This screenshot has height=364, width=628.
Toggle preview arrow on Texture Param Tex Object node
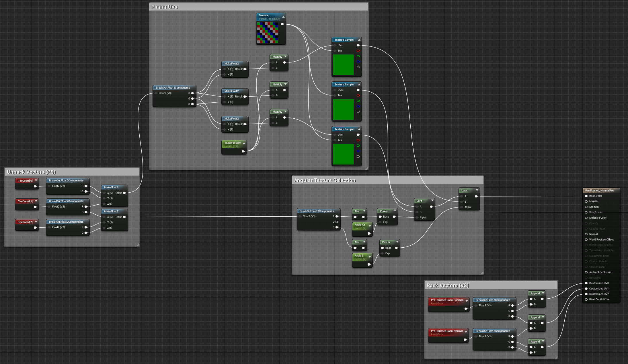click(x=283, y=17)
